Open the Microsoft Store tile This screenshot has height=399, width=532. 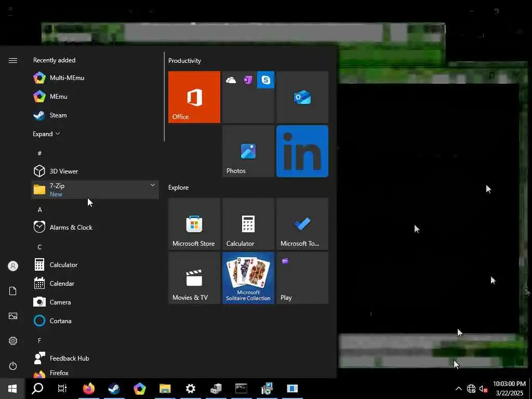pyautogui.click(x=194, y=224)
